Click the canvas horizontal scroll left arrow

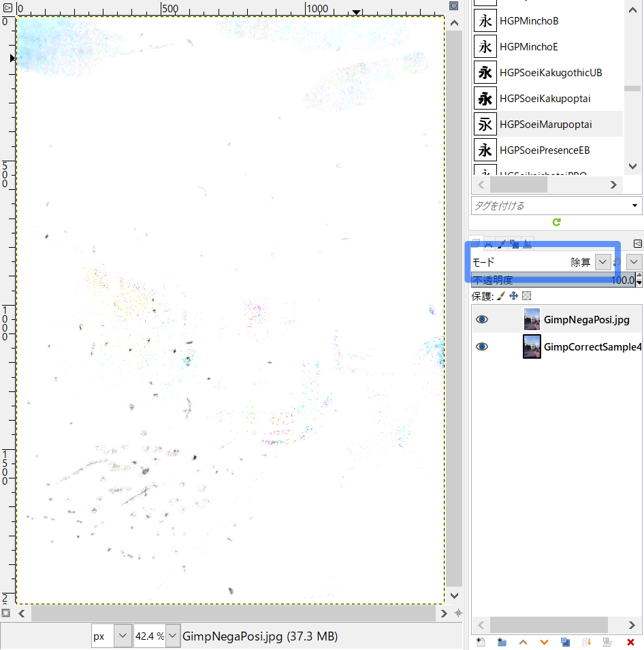coord(22,613)
